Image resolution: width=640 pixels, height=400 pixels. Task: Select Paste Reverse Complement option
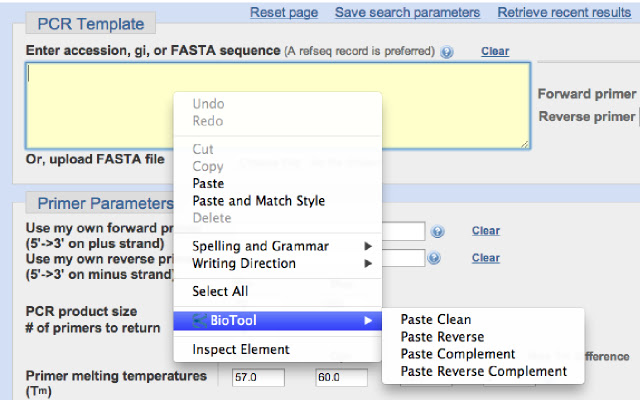(x=483, y=371)
